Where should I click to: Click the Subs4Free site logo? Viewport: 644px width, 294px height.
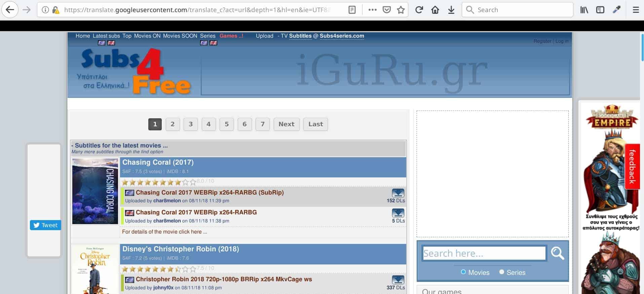(134, 71)
